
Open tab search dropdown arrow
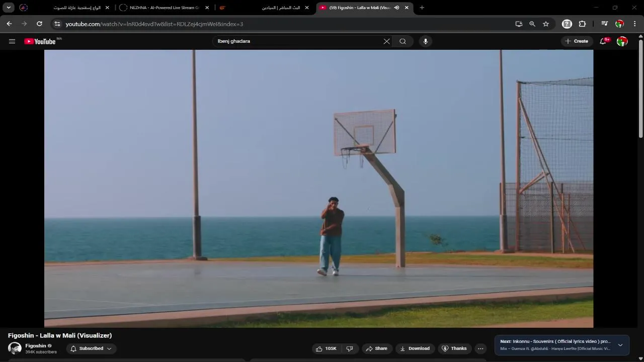coord(9,8)
